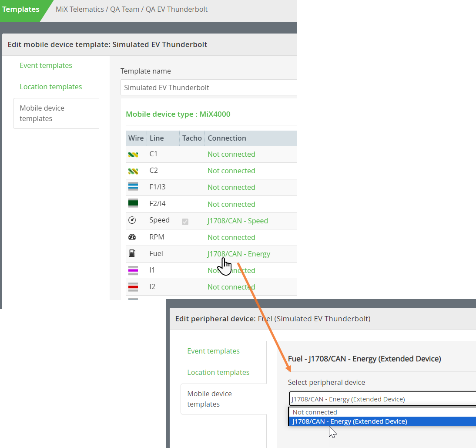Click the Template name input field
This screenshot has height=448, width=476.
pos(209,88)
